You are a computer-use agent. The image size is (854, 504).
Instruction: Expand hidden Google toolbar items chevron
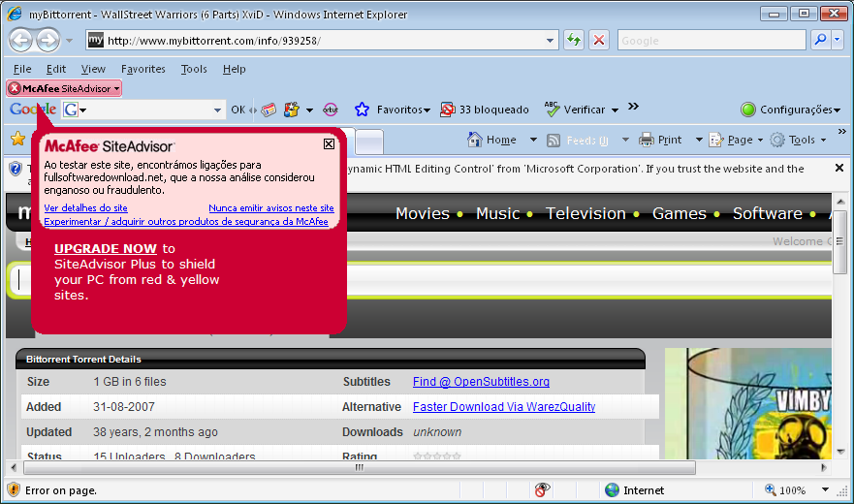pyautogui.click(x=633, y=107)
